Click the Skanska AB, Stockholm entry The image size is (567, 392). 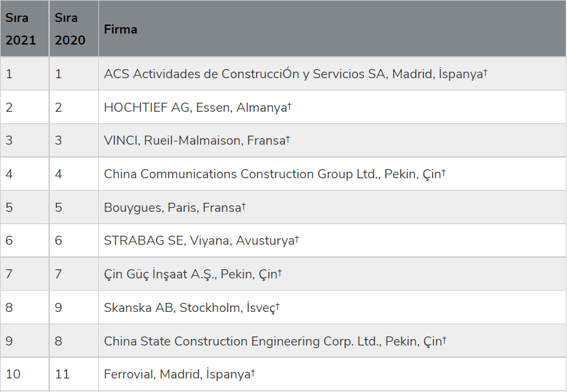tap(189, 307)
